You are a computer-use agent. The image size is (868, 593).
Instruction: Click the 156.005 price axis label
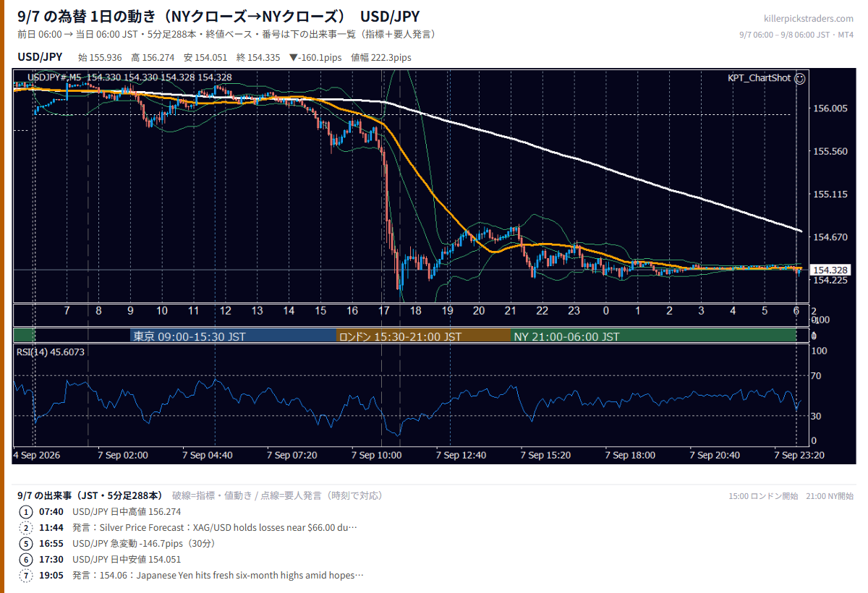[830, 108]
